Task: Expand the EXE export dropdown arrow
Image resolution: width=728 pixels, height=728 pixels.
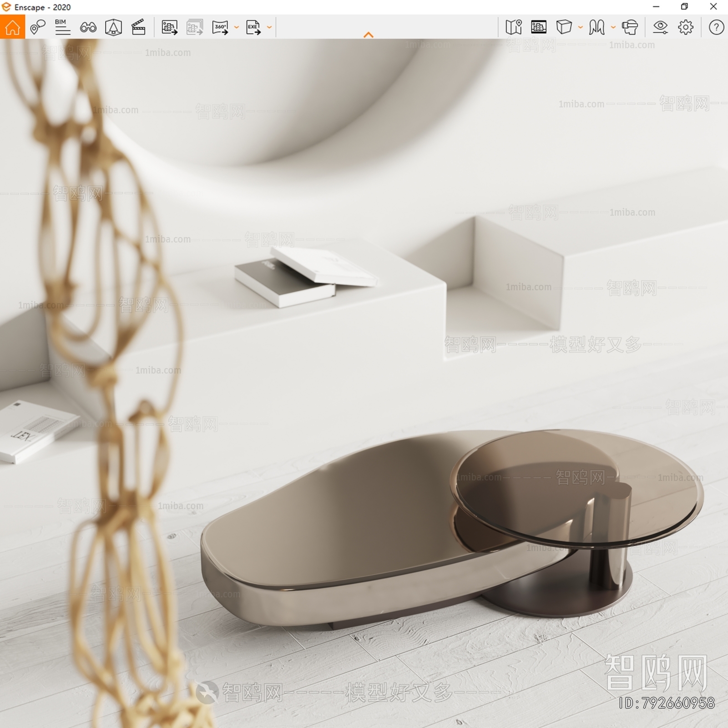Action: [x=269, y=27]
